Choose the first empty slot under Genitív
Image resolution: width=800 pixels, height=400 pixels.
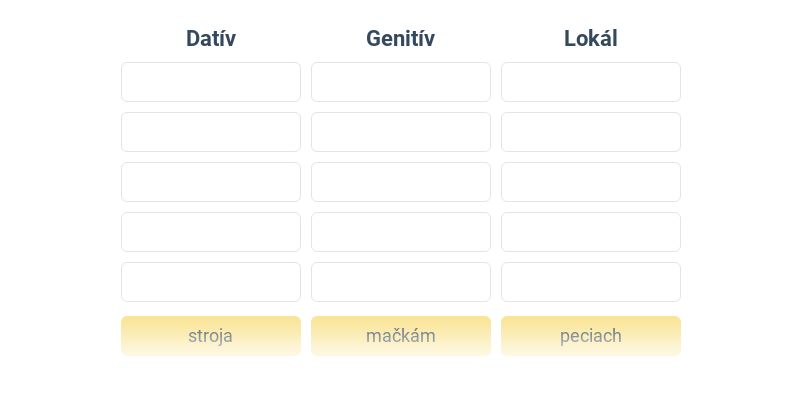pos(401,82)
